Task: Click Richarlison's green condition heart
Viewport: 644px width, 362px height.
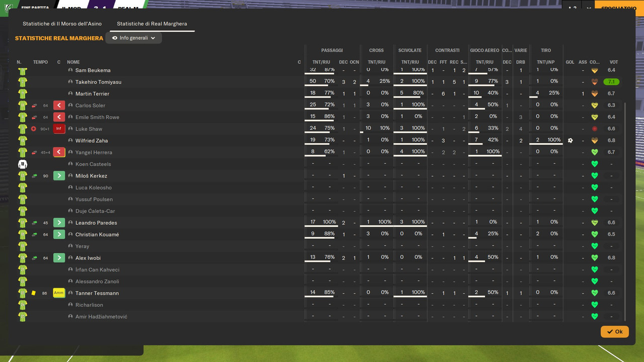Action: (x=595, y=305)
